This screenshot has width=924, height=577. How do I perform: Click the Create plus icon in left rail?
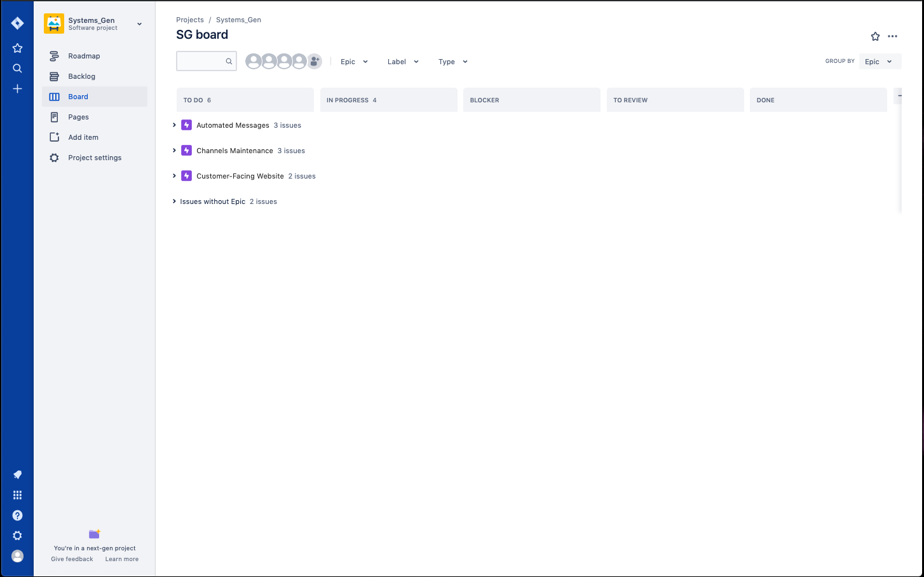(x=17, y=89)
